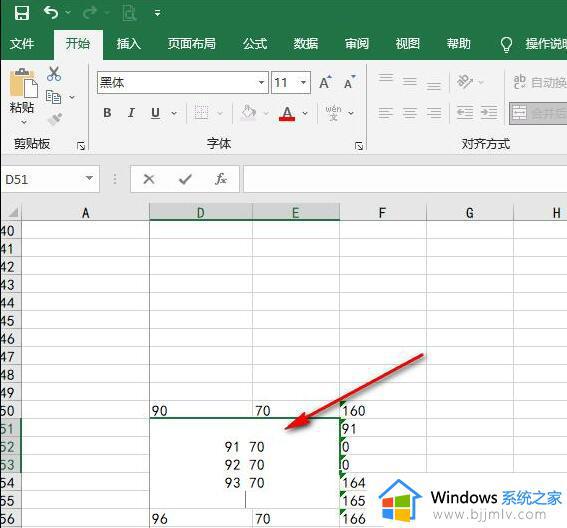Click the Orientation text rotate icon
The image size is (567, 528).
coord(465,81)
